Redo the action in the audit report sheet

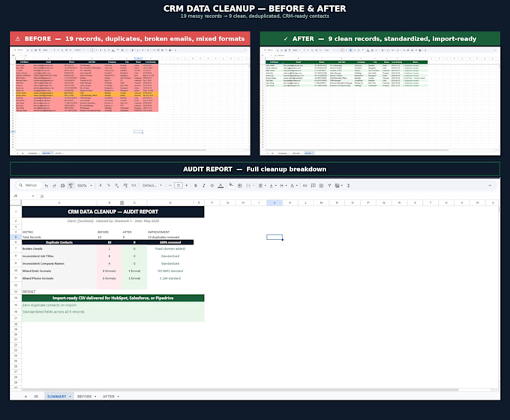54,185
